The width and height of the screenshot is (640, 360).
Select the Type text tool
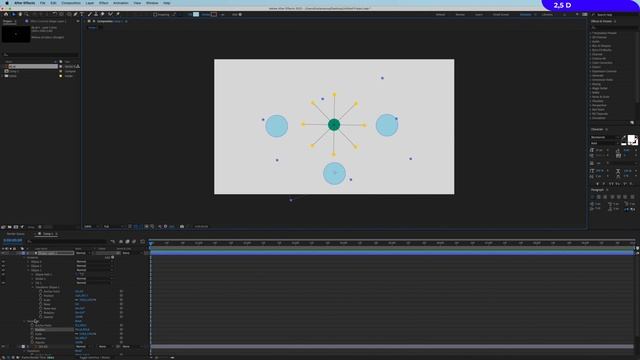pos(82,14)
